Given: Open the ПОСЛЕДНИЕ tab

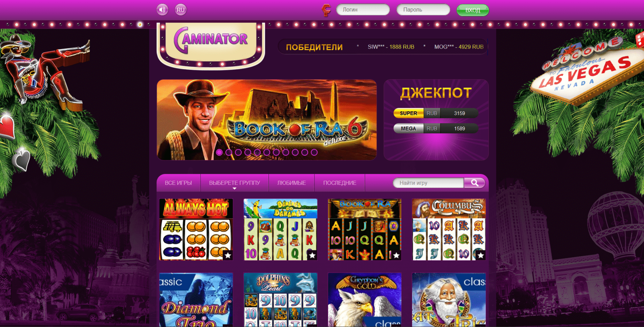Looking at the screenshot, I should coord(340,183).
